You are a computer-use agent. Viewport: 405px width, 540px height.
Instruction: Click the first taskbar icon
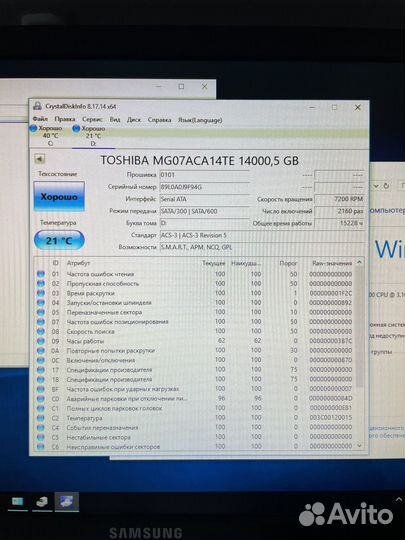18,501
